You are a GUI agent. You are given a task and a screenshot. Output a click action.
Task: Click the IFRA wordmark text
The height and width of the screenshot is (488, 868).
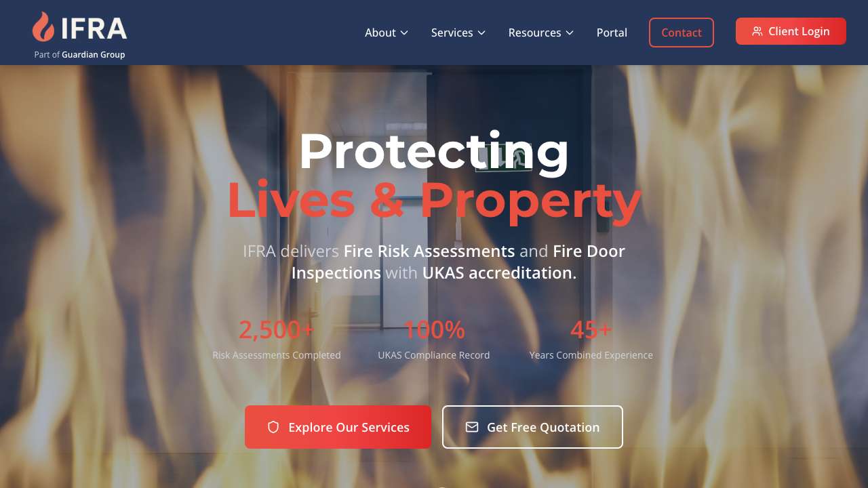pos(94,28)
